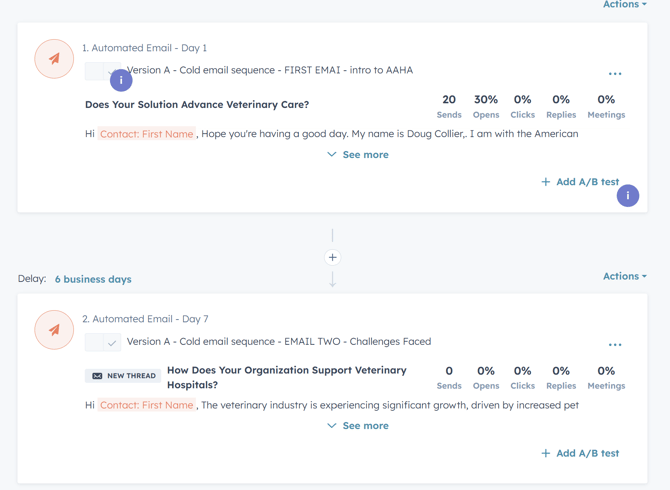670x490 pixels.
Task: Open three-dot menu for EMAIL TWO version
Action: coord(615,345)
